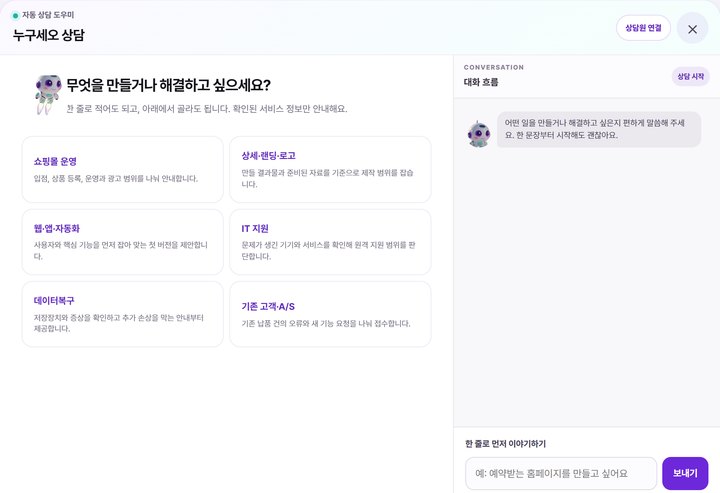Click the 대화 흐름 heading

pyautogui.click(x=481, y=82)
